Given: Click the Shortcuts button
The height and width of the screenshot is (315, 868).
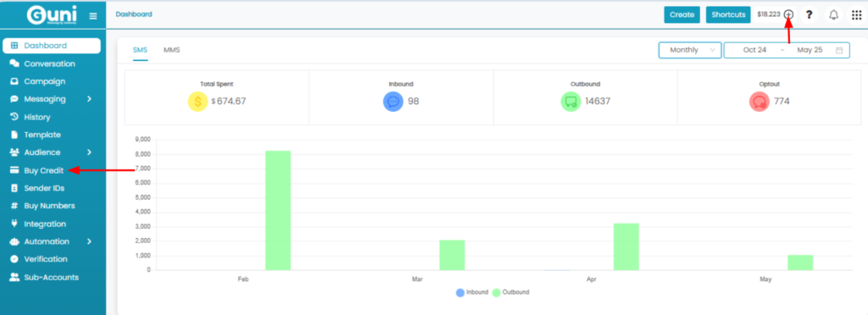Looking at the screenshot, I should coord(728,15).
